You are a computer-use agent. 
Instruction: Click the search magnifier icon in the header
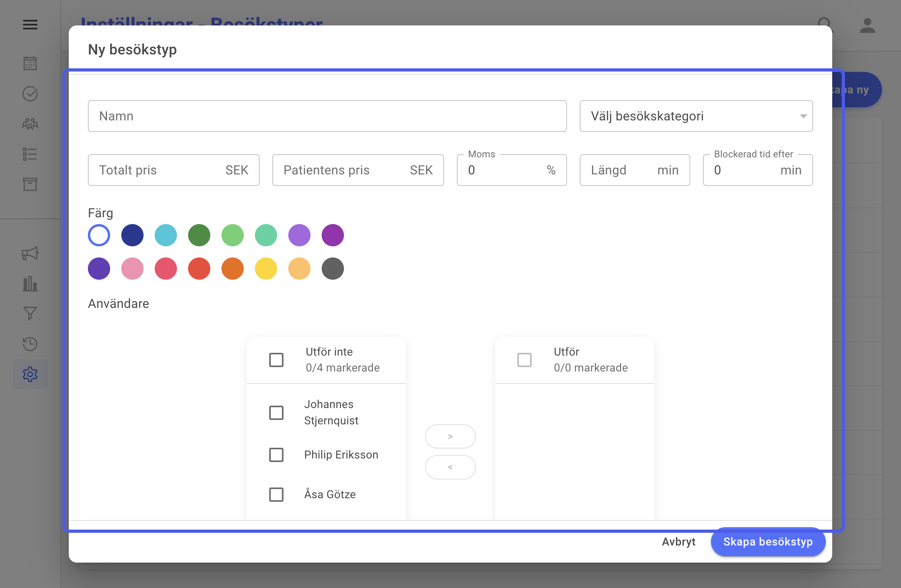[x=825, y=25]
